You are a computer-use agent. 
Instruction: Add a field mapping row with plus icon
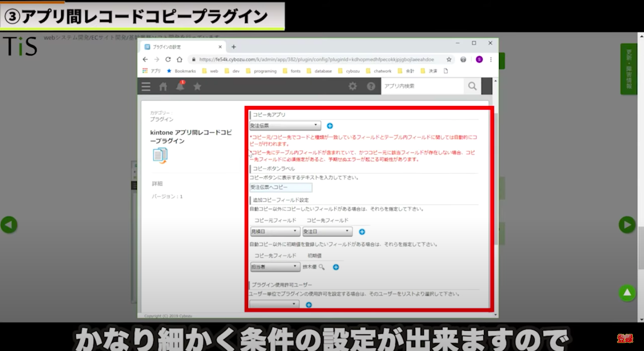click(x=362, y=232)
